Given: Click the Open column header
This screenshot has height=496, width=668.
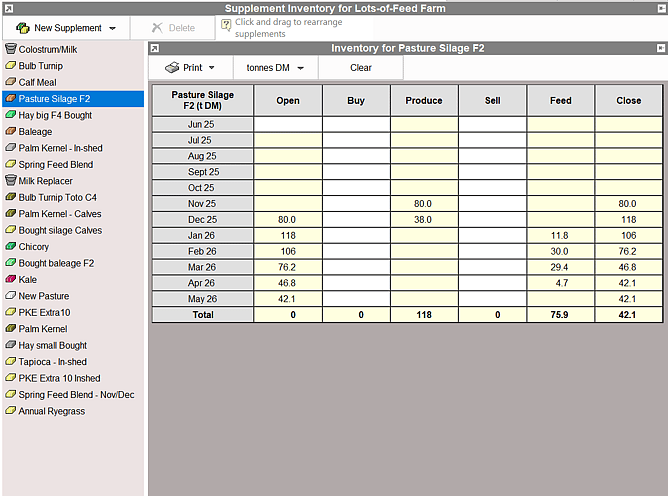Looking at the screenshot, I should tap(288, 101).
